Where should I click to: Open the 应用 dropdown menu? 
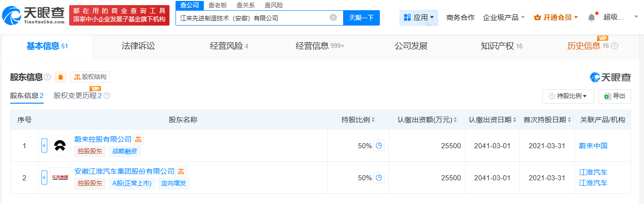(x=419, y=18)
